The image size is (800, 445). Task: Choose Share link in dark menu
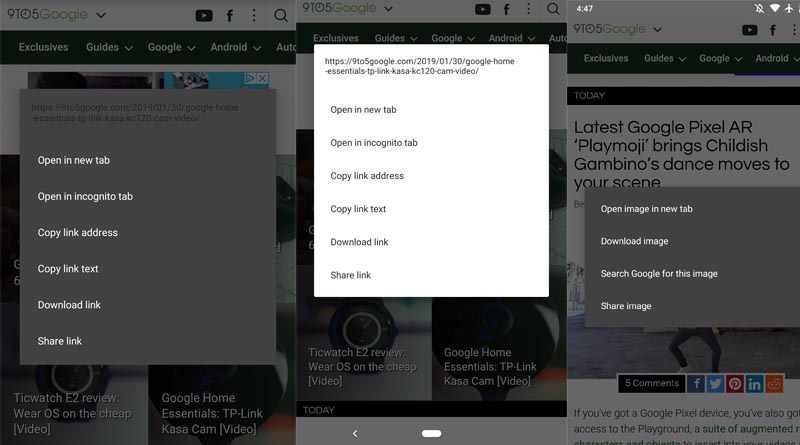[x=60, y=341]
